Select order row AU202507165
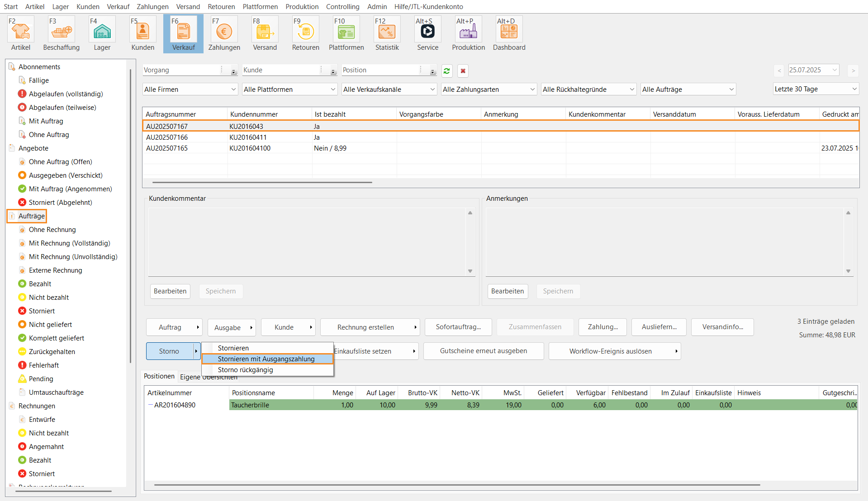Image resolution: width=868 pixels, height=501 pixels. point(167,148)
